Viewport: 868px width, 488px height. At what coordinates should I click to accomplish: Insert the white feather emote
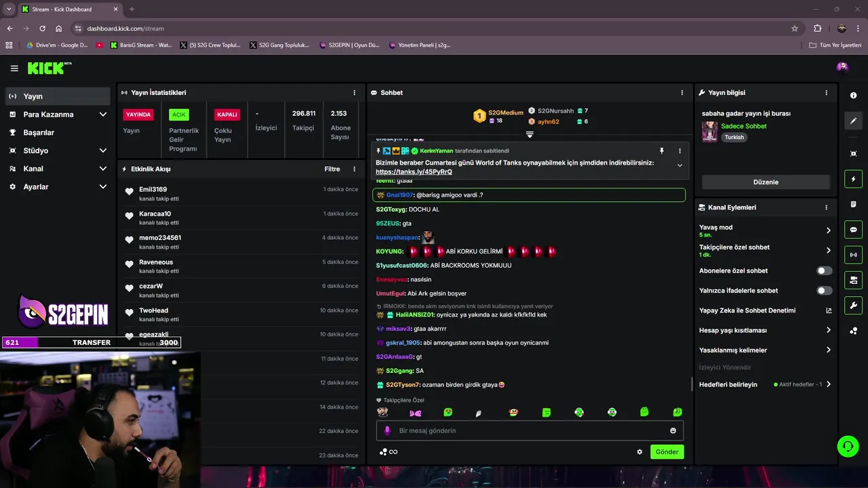pos(478,413)
